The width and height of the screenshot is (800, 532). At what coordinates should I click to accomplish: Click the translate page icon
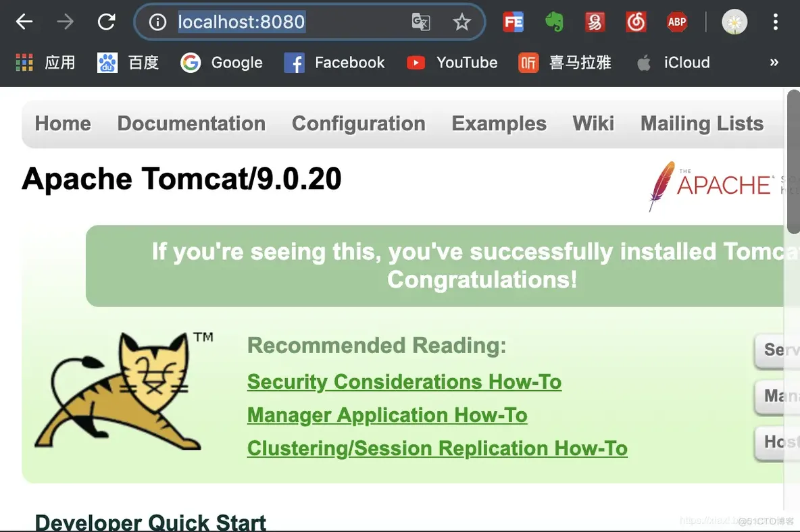(421, 22)
